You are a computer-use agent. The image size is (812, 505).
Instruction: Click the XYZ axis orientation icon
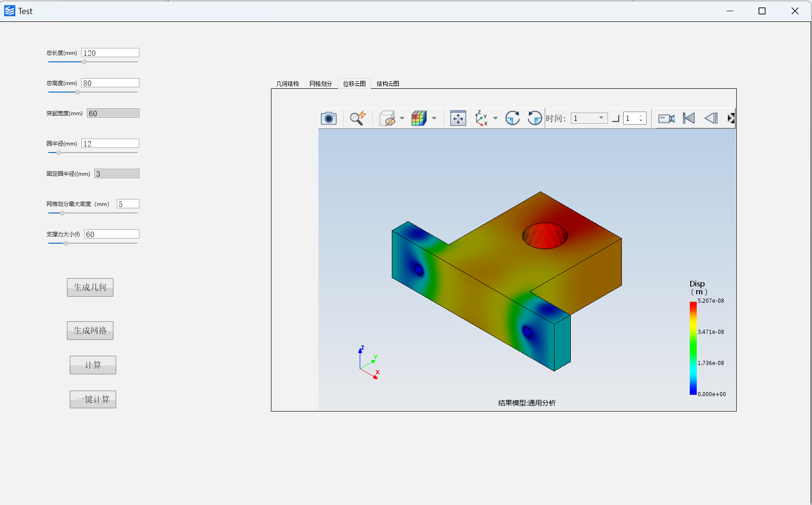coord(482,119)
